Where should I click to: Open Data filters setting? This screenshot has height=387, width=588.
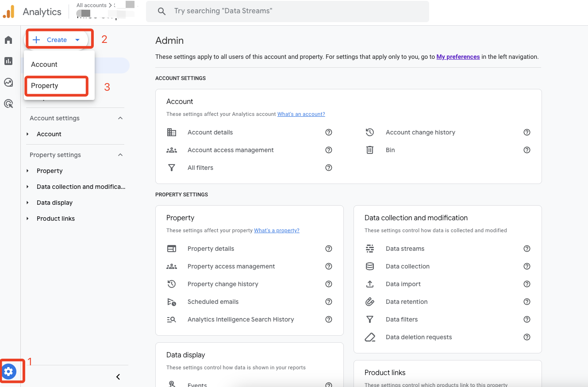click(402, 319)
